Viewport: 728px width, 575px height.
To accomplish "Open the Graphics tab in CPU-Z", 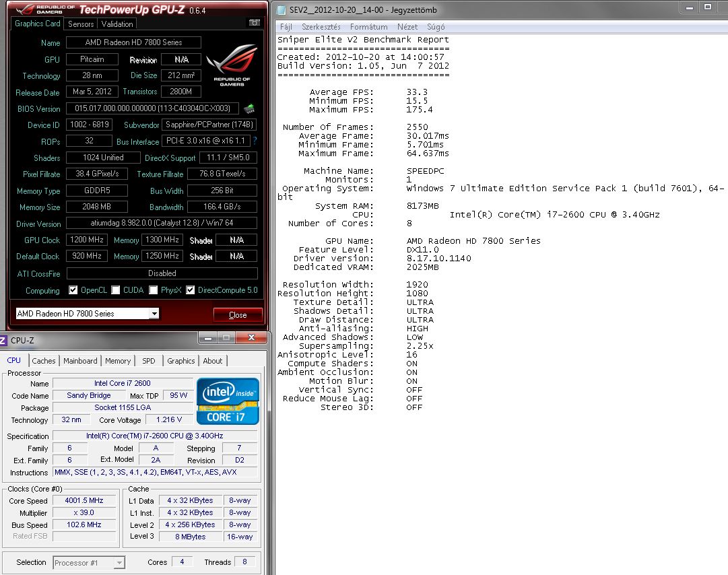I will click(181, 361).
